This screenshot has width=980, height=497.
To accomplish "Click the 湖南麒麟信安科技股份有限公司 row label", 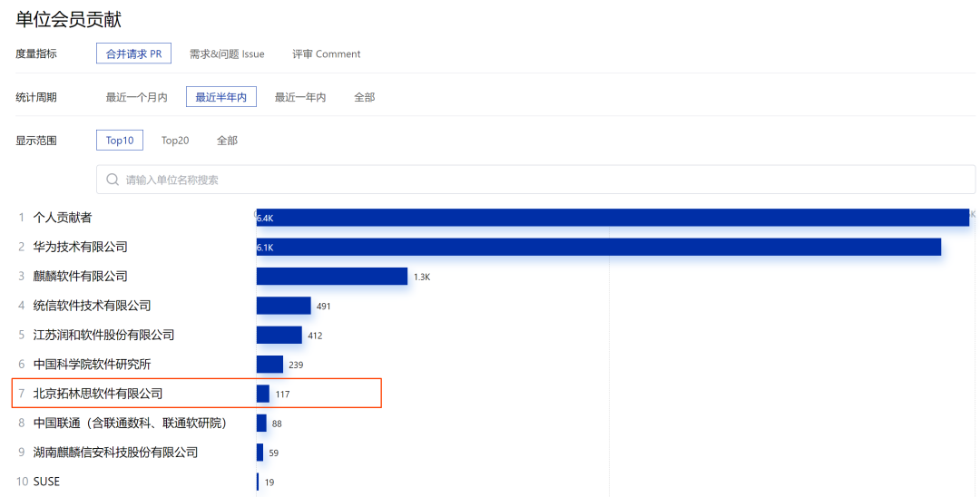I will (x=115, y=452).
